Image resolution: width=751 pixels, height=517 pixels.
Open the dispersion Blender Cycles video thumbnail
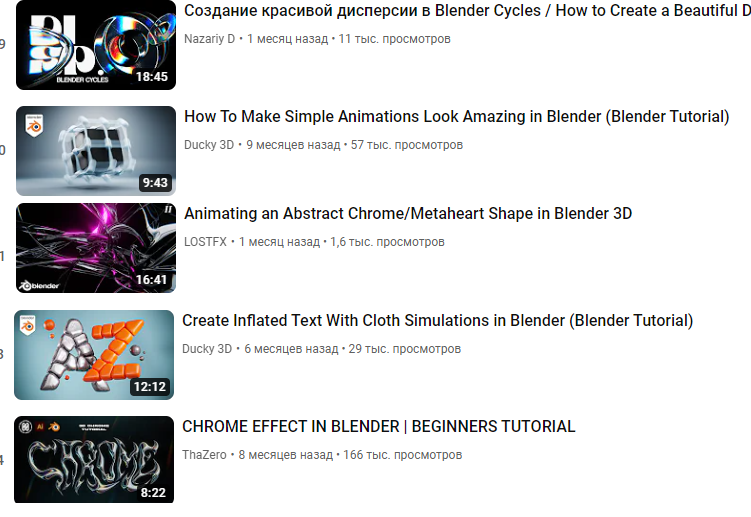coord(96,45)
